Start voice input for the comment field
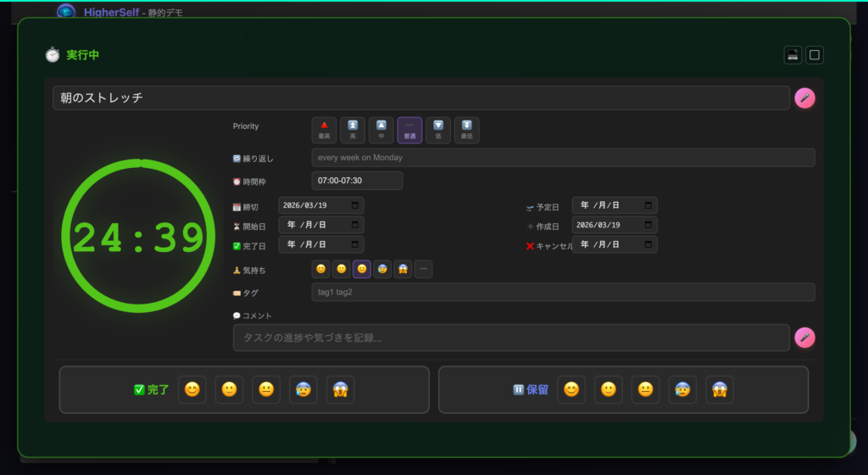 tap(804, 338)
